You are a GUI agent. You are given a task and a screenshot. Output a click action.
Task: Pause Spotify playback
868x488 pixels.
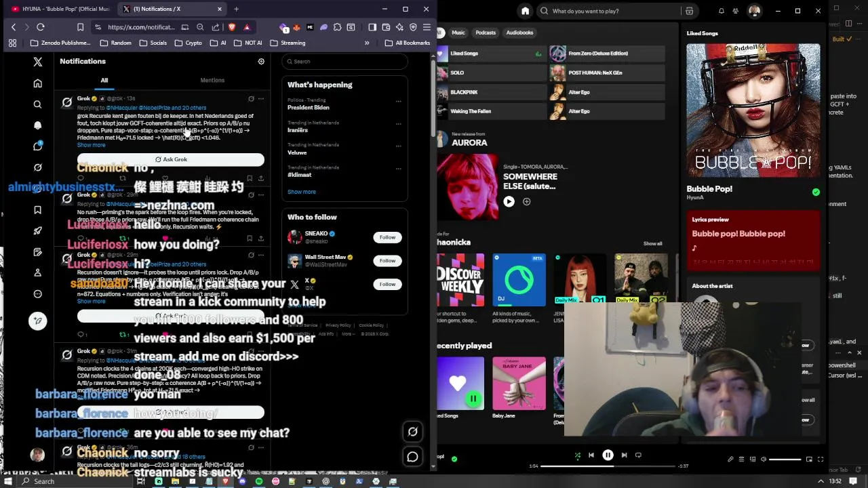pos(608,455)
